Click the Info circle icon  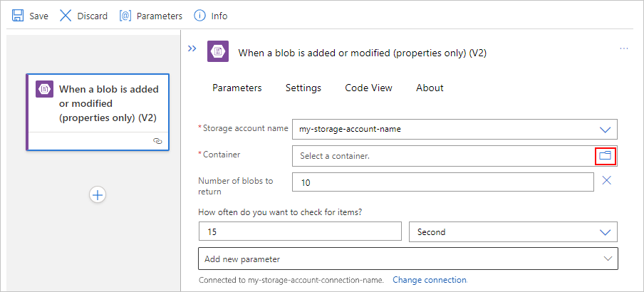pos(200,16)
